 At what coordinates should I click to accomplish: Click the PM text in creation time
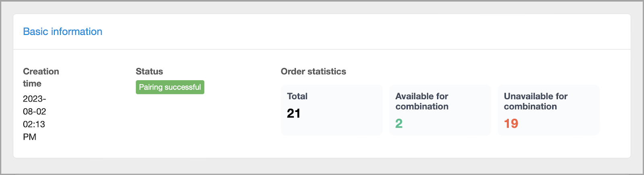coord(29,137)
